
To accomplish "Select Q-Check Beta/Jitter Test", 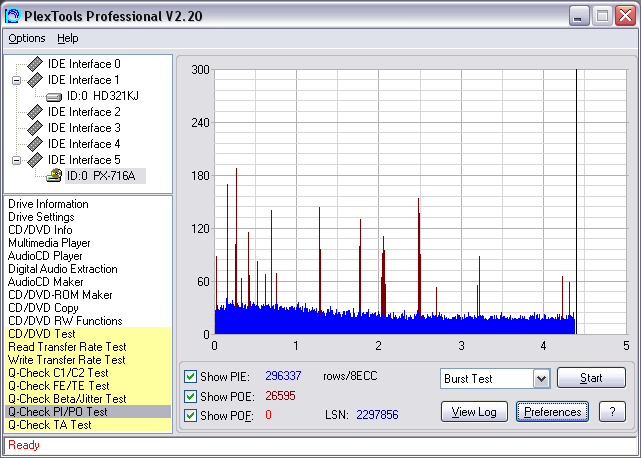I will click(x=88, y=399).
